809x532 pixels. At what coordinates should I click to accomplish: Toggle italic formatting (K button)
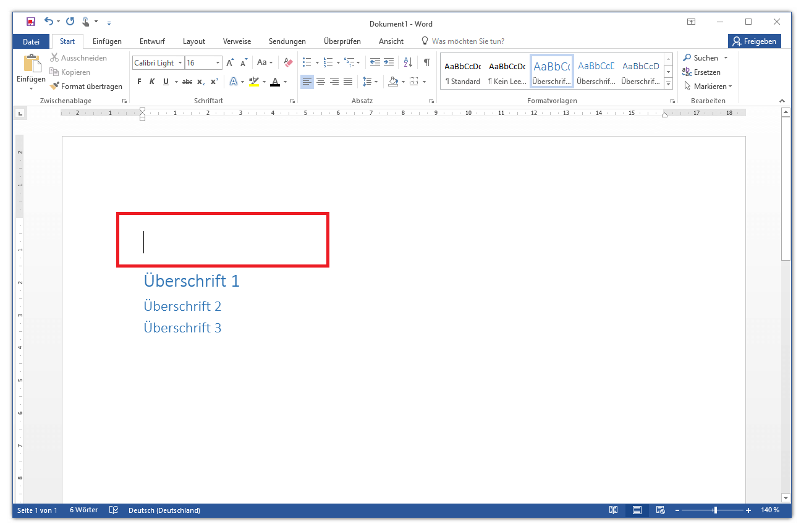(152, 82)
